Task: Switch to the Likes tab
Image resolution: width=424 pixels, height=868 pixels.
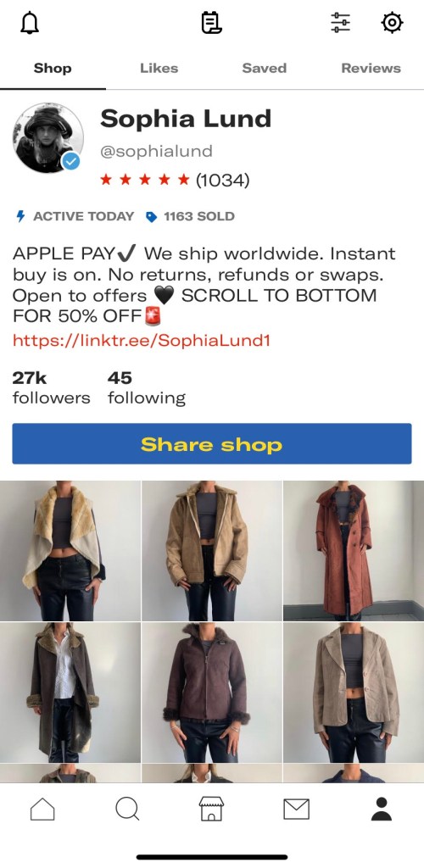Action: (159, 69)
